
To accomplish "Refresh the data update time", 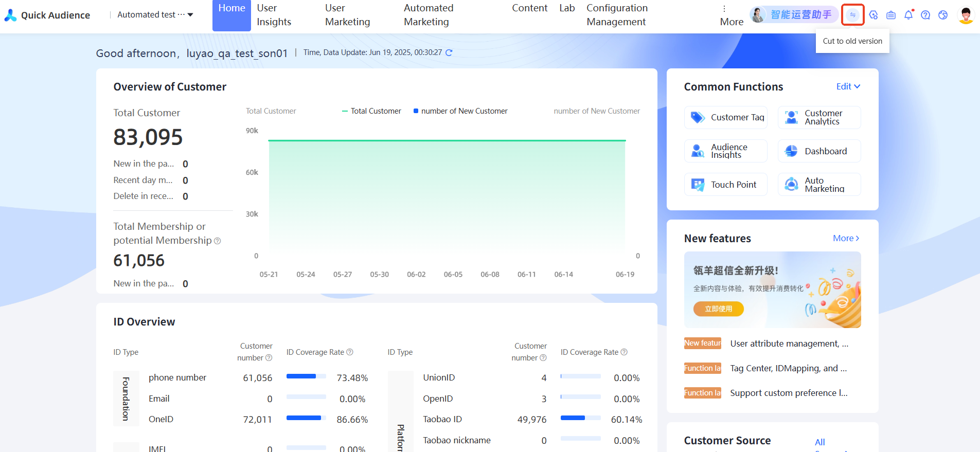I will coord(449,52).
